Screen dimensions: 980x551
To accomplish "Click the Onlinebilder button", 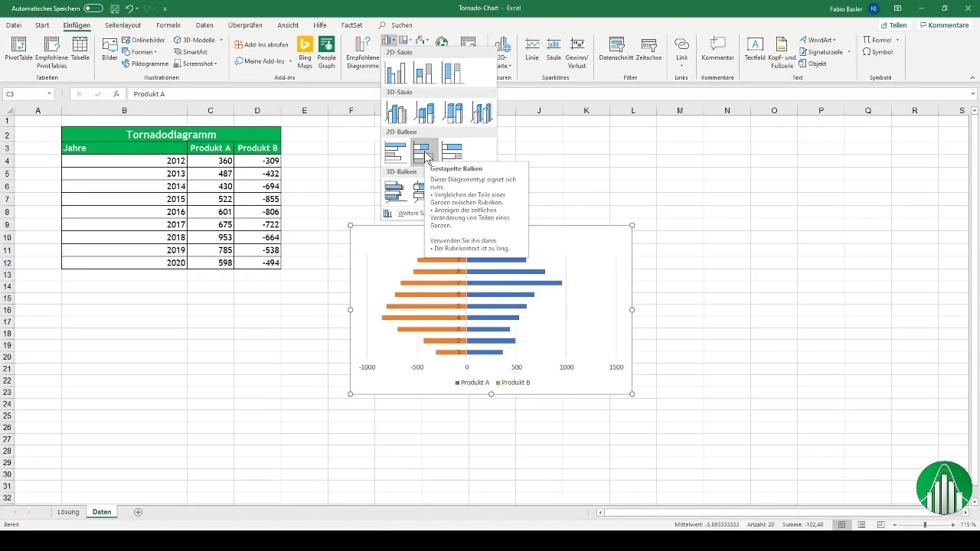I will [x=143, y=40].
